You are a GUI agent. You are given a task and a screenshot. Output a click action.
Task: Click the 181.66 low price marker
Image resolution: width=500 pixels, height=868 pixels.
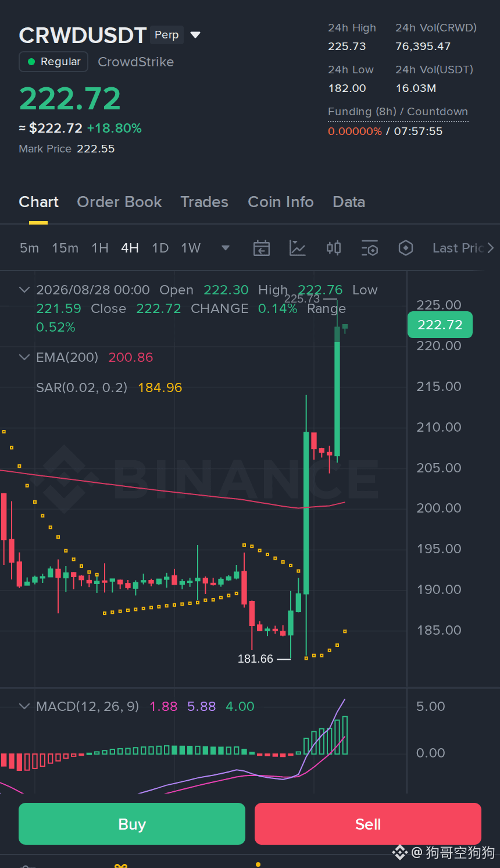pyautogui.click(x=255, y=659)
